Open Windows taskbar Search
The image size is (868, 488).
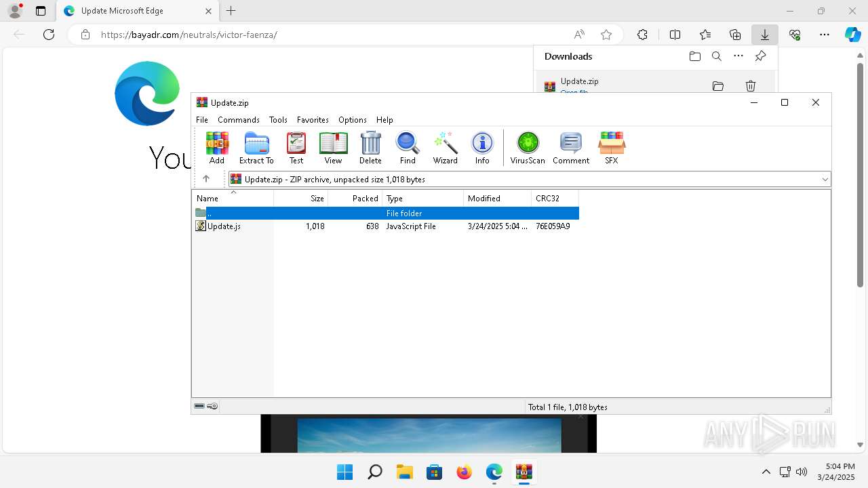point(374,472)
